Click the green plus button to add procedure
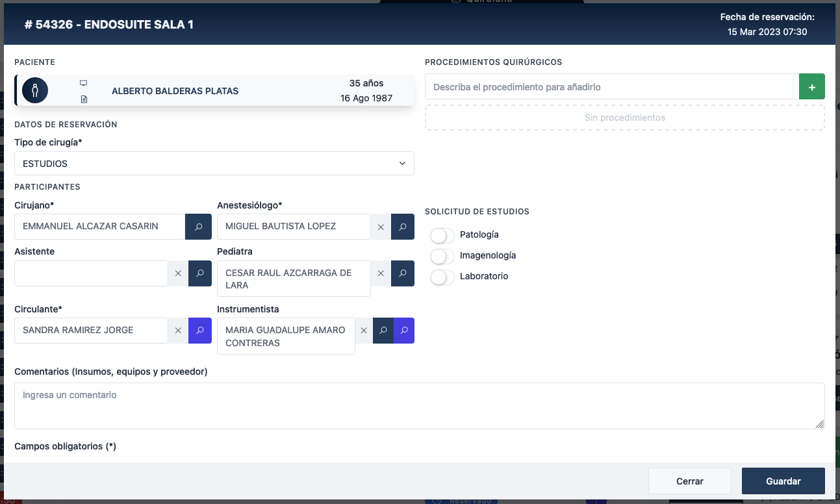Image resolution: width=840 pixels, height=504 pixels. (811, 87)
